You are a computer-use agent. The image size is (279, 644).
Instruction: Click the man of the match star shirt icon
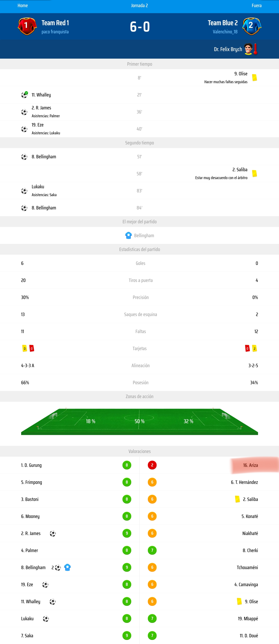pos(128,235)
